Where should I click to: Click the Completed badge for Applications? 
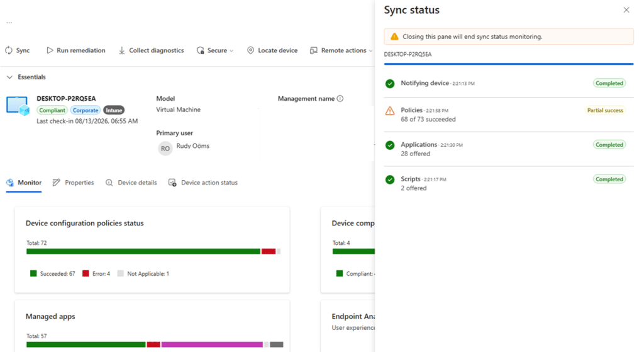[x=609, y=145]
